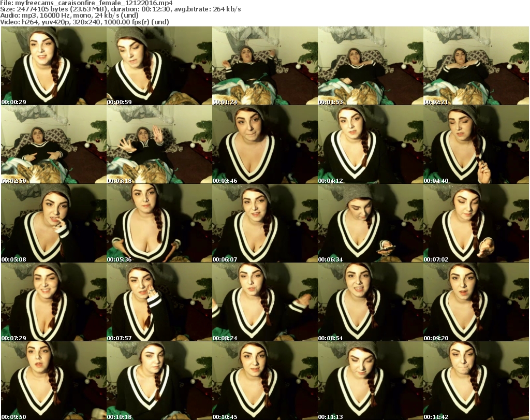Select the thumbnail stamped 00:00:59

click(x=159, y=66)
